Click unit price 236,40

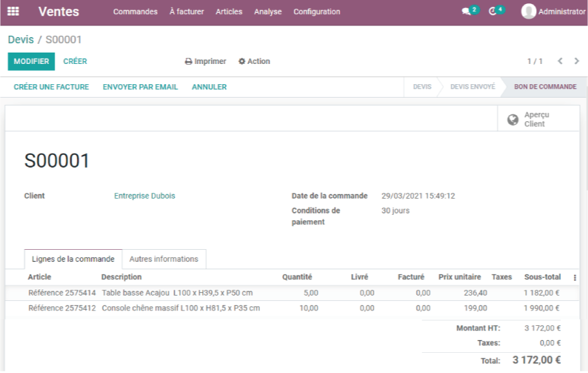pyautogui.click(x=476, y=293)
